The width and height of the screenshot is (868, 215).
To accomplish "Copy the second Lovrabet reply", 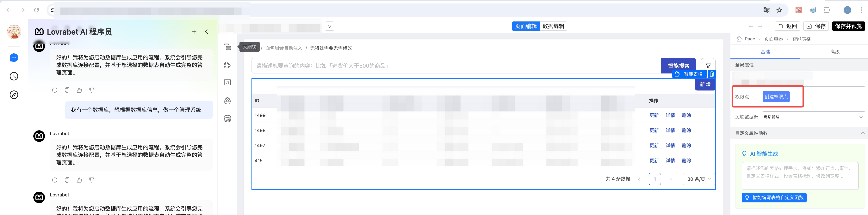I will [x=67, y=180].
